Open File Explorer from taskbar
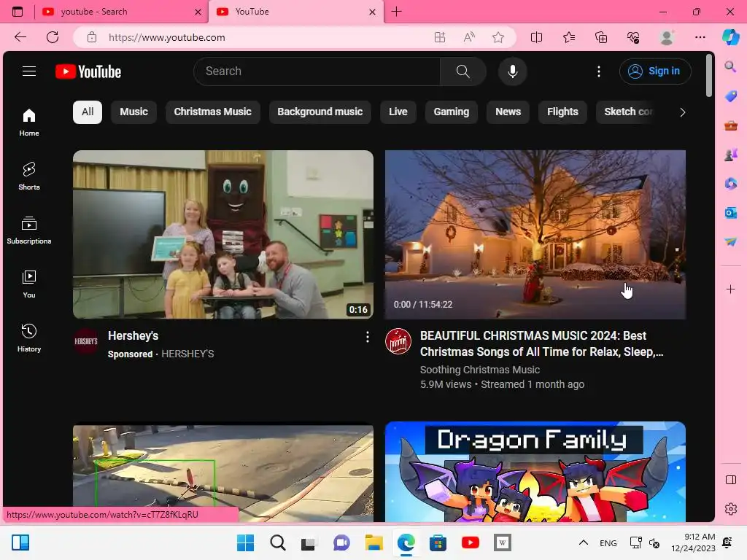Image resolution: width=747 pixels, height=560 pixels. tap(374, 542)
